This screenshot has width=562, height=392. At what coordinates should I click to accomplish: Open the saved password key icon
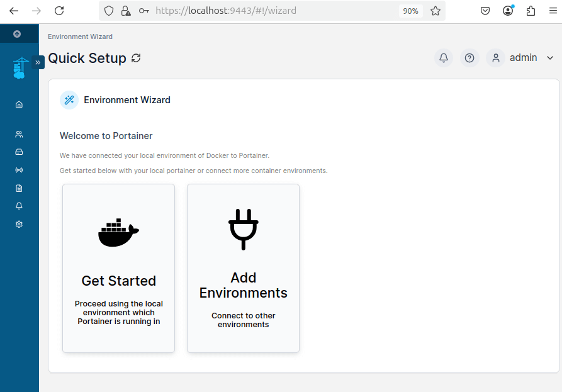[x=143, y=11]
